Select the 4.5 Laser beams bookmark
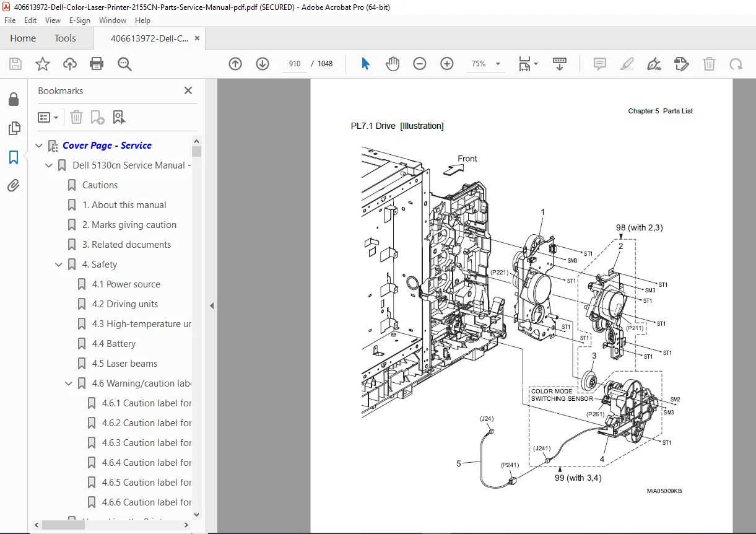Screen dimensions: 756x534 (x=125, y=364)
